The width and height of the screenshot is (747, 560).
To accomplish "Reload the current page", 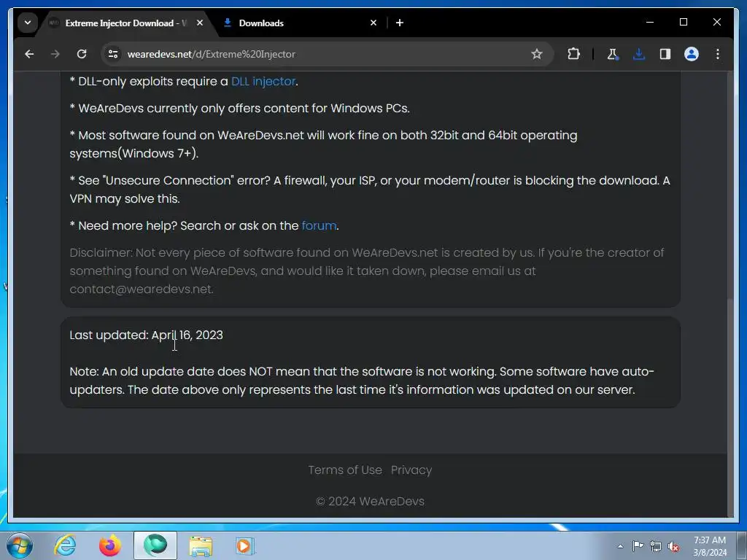I will click(82, 54).
